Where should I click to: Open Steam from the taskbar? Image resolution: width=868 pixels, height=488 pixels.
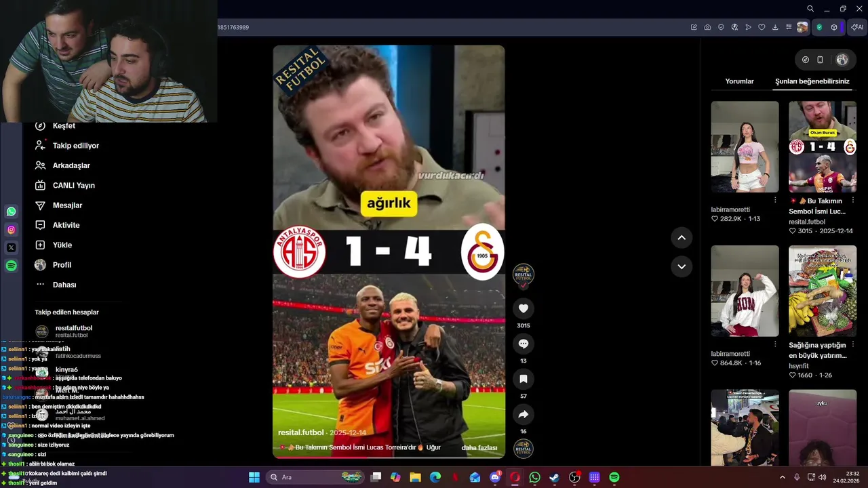pyautogui.click(x=554, y=477)
